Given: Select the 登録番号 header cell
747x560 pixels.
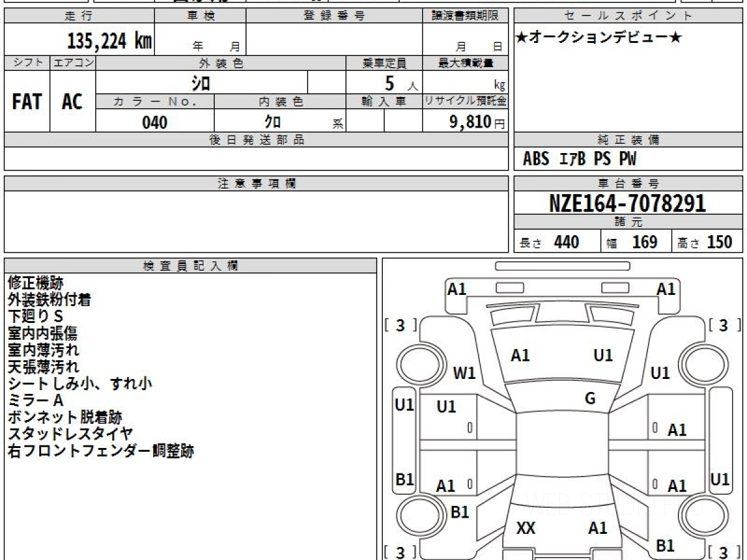Looking at the screenshot, I should [x=334, y=16].
